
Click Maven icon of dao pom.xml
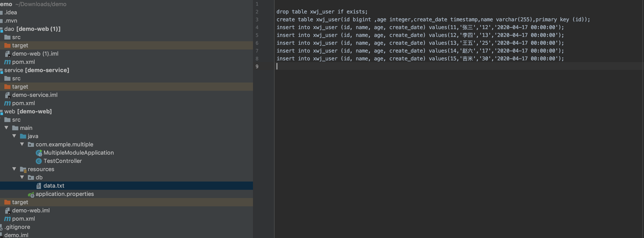point(7,62)
